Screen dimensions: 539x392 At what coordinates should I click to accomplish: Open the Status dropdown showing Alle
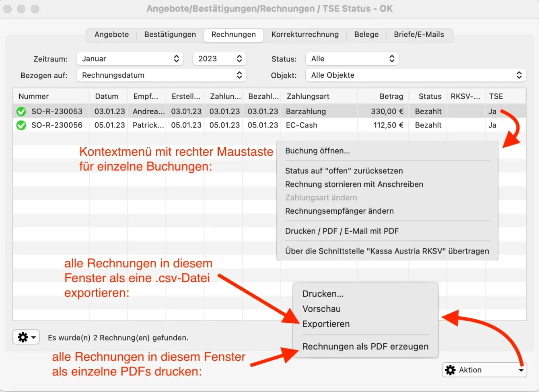pyautogui.click(x=352, y=59)
